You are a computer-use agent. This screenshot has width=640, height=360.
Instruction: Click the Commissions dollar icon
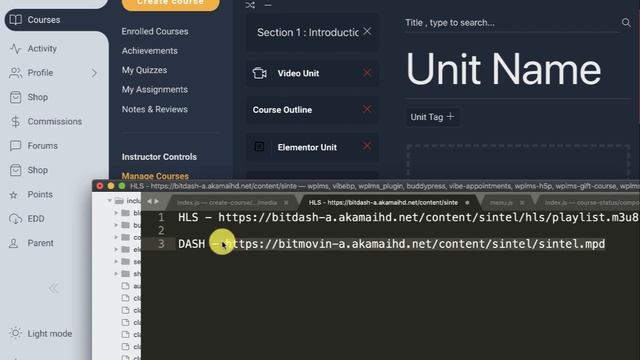(16, 122)
